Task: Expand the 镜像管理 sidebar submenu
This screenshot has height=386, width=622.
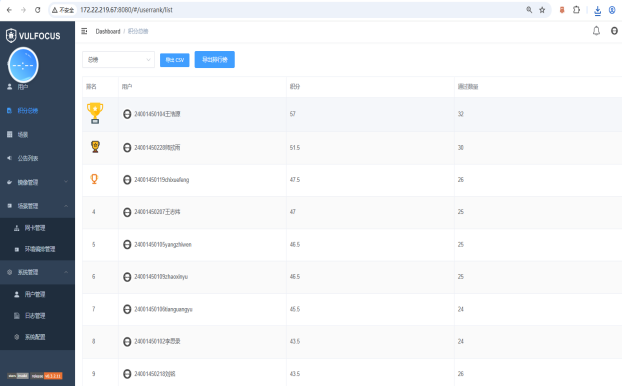Action: click(x=37, y=182)
